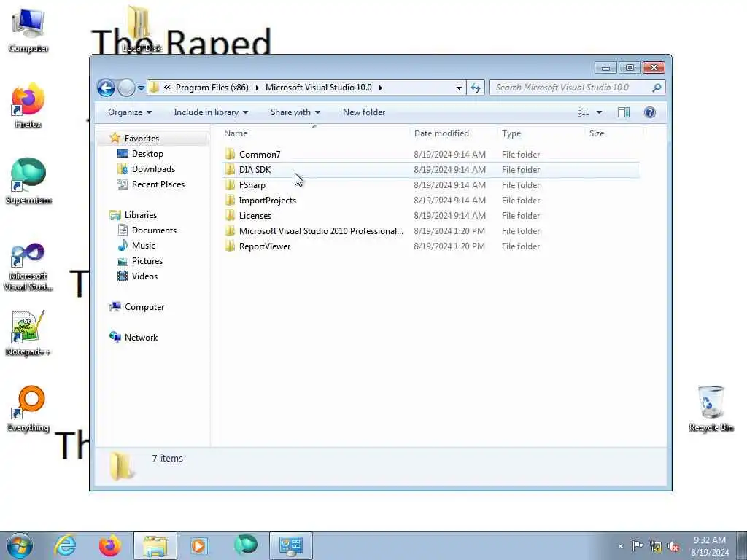Select the Common7 folder icon
Viewport: 747px width, 560px height.
click(230, 154)
